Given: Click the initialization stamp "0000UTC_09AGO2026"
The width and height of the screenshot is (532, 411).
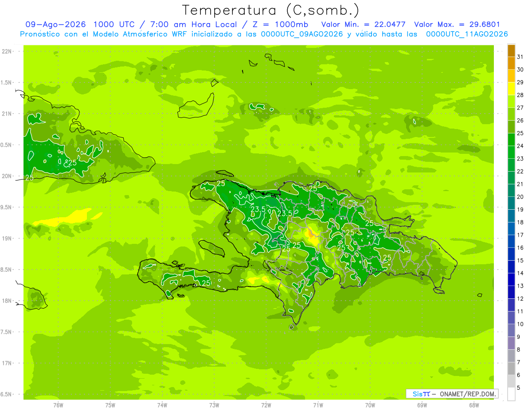Looking at the screenshot, I should pos(302,34).
